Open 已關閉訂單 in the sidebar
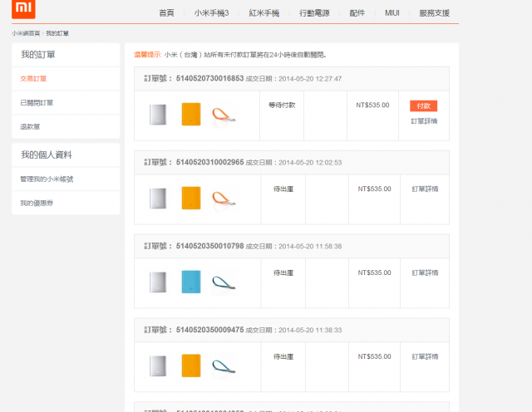Image resolution: width=532 pixels, height=412 pixels. [37, 103]
